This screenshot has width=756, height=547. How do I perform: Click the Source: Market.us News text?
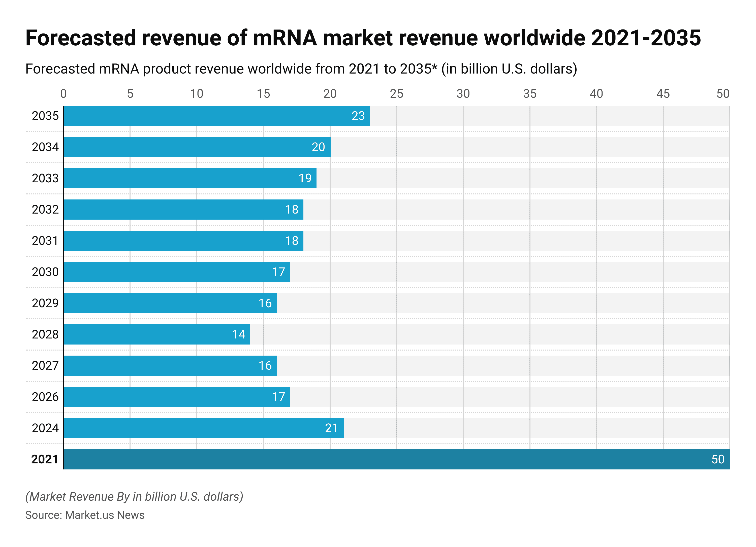85,515
